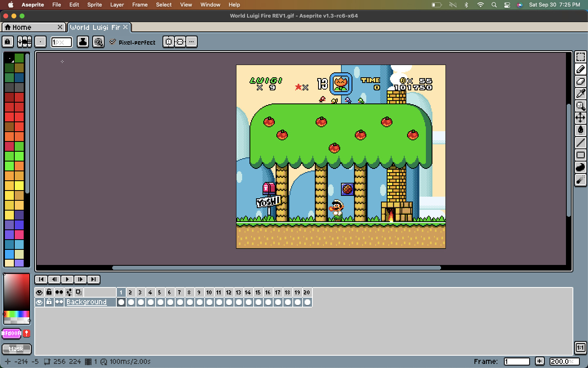The width and height of the screenshot is (588, 368).
Task: Click the canvas horizontal scrollbar
Action: point(276,268)
